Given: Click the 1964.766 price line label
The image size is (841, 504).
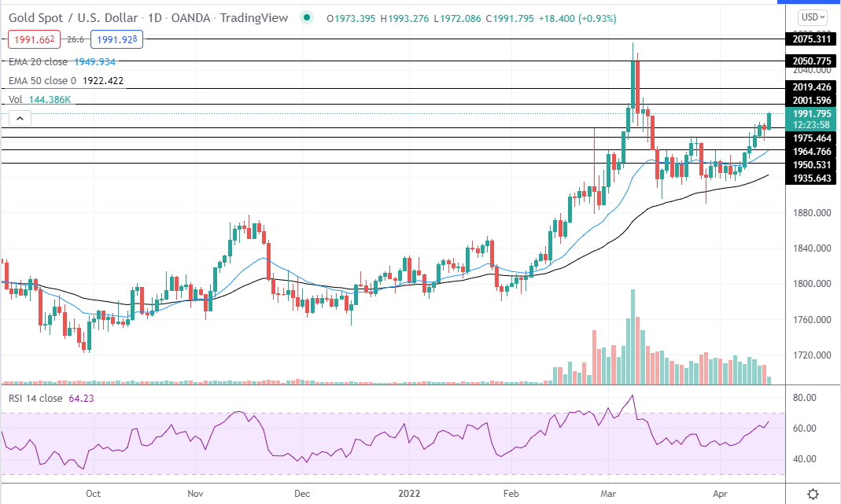Looking at the screenshot, I should 812,152.
